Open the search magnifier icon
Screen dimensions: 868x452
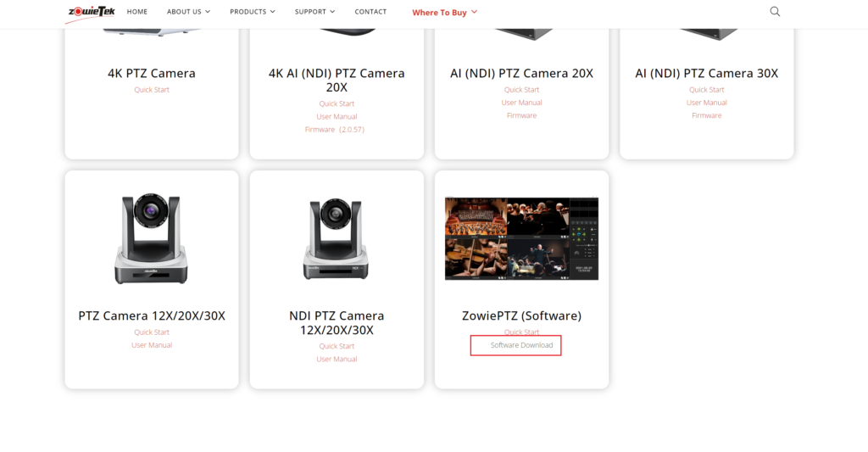click(x=775, y=12)
